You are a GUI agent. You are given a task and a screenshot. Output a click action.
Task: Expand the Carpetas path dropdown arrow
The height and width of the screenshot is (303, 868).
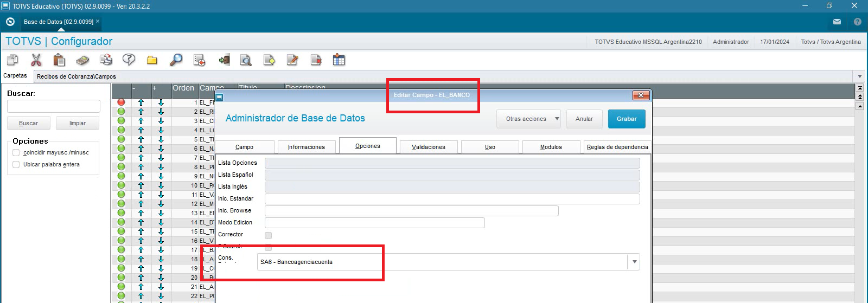point(859,76)
